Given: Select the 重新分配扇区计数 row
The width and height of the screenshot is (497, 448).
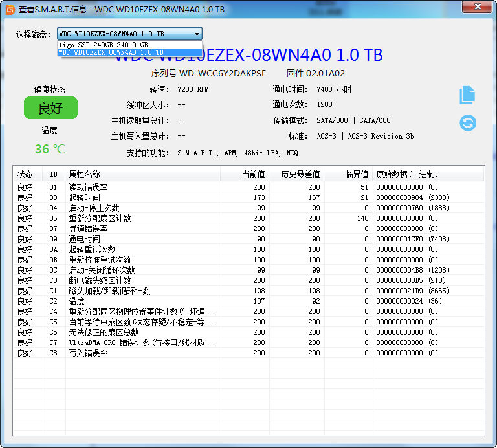Looking at the screenshot, I should coord(248,218).
